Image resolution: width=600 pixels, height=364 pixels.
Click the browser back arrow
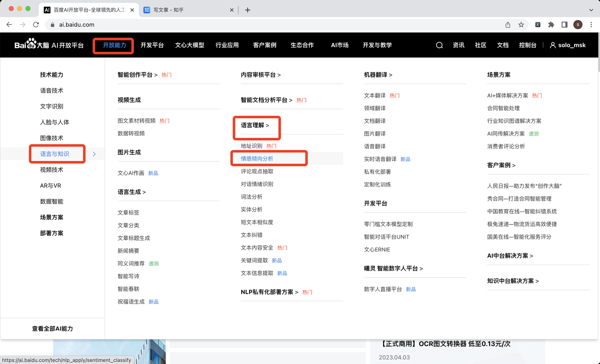(x=9, y=25)
